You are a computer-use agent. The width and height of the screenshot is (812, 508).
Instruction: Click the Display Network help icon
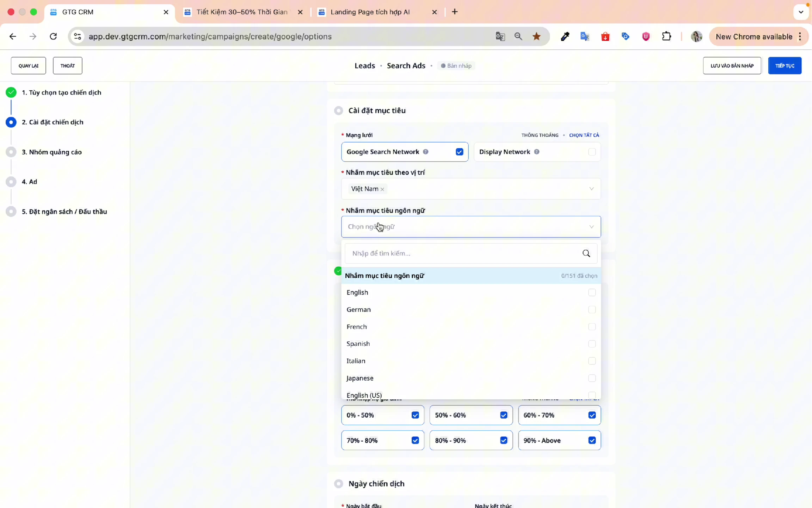pos(536,152)
